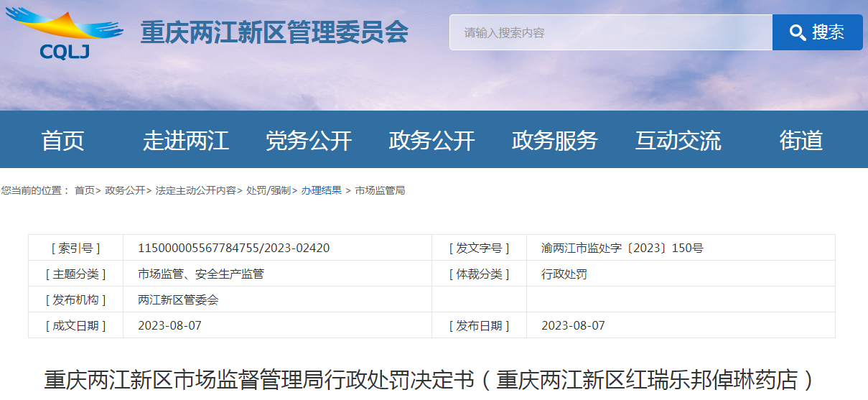Click the [ 主题分类 ] label cell
Screen dimensions: 868x400
coord(75,274)
